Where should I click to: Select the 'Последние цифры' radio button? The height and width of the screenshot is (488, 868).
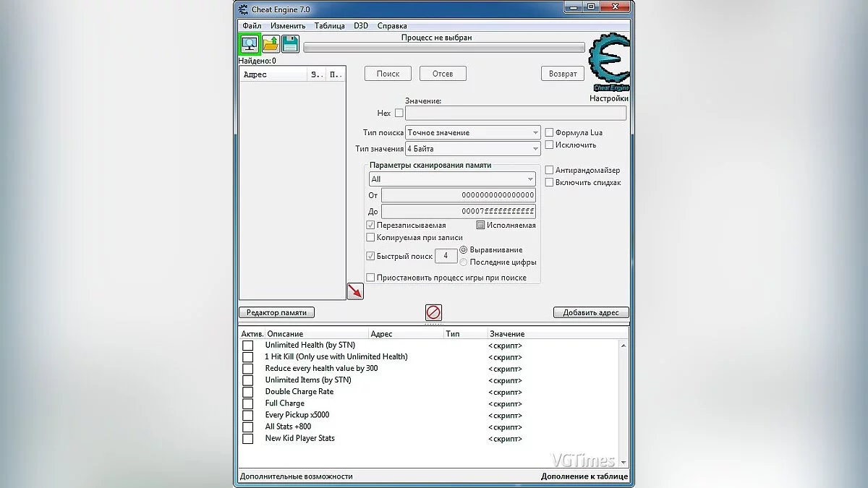click(x=464, y=262)
